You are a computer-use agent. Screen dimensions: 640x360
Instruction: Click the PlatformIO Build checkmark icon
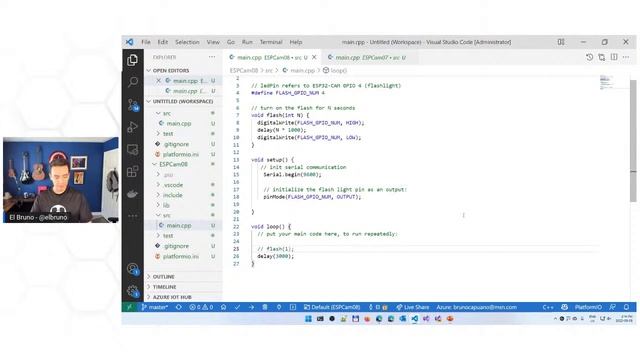coord(237,307)
